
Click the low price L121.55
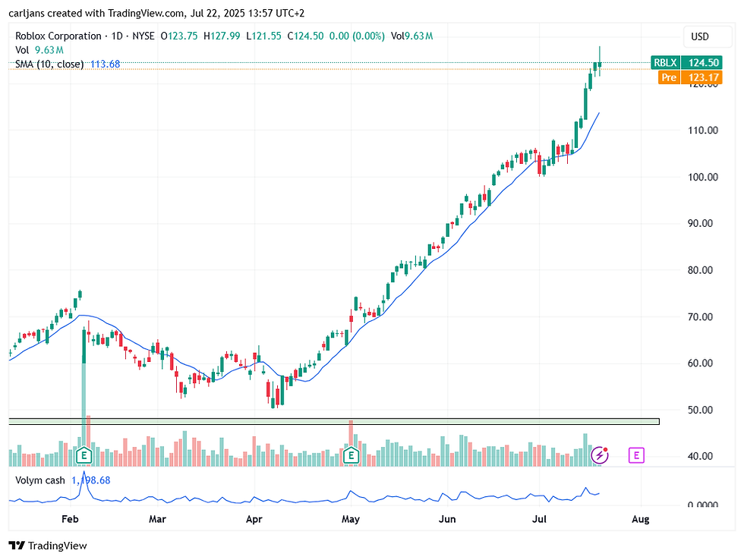pyautogui.click(x=263, y=36)
